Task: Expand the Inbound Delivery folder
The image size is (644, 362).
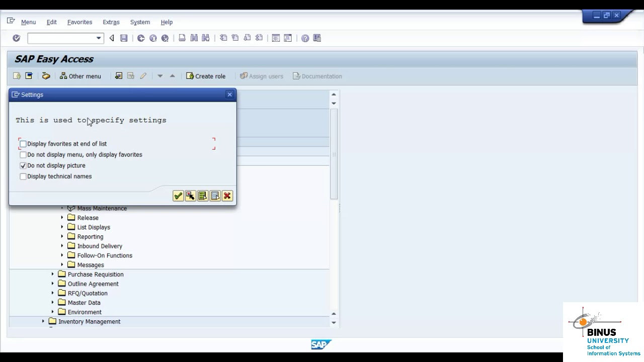Action: (x=62, y=246)
